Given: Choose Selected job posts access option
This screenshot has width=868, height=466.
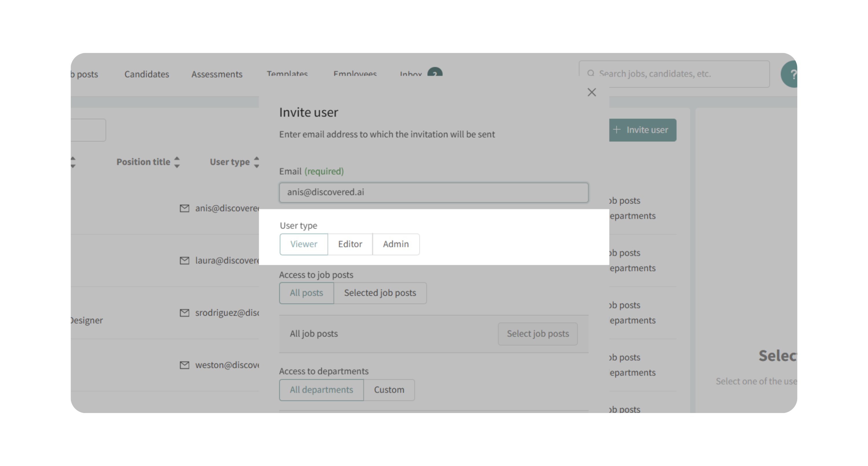Looking at the screenshot, I should (x=380, y=293).
